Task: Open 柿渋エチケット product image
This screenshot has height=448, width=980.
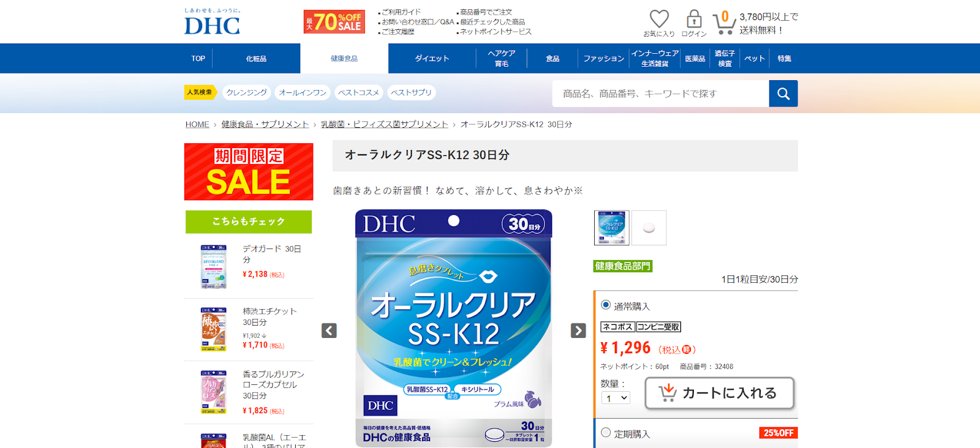Action: click(214, 329)
